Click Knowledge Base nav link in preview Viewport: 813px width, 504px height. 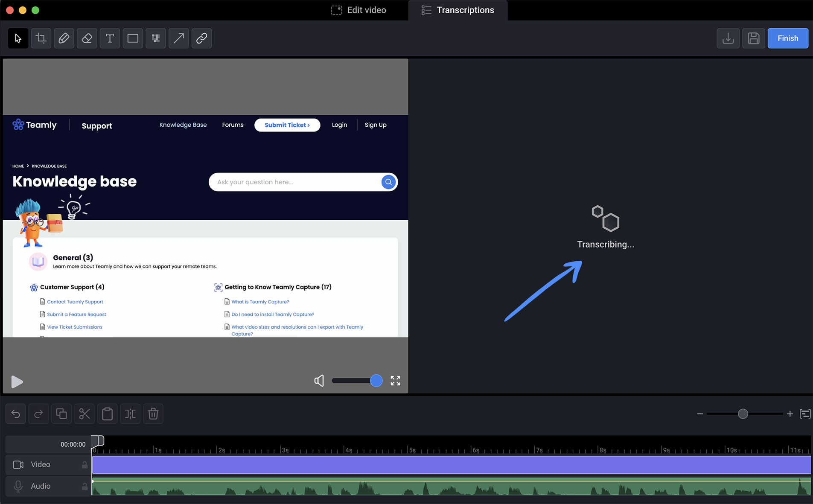point(183,125)
